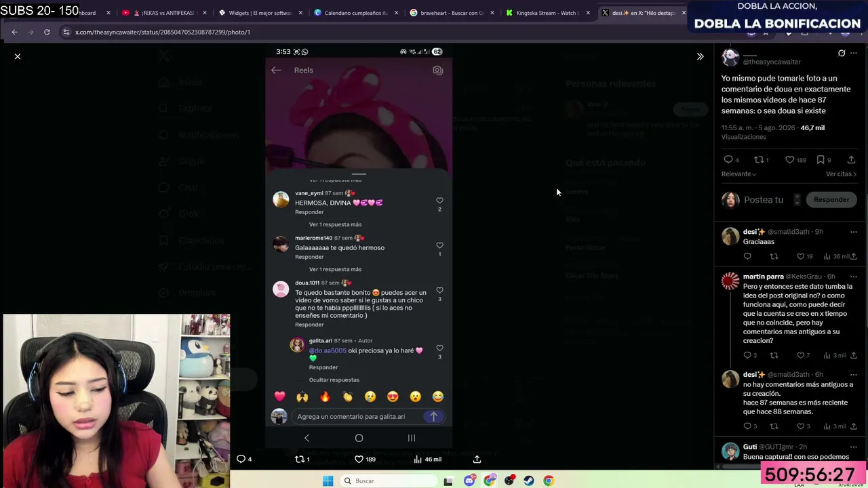Screen dimensions: 868x488
Task: Toggle like heart showing 189 in side panel
Action: (789, 160)
